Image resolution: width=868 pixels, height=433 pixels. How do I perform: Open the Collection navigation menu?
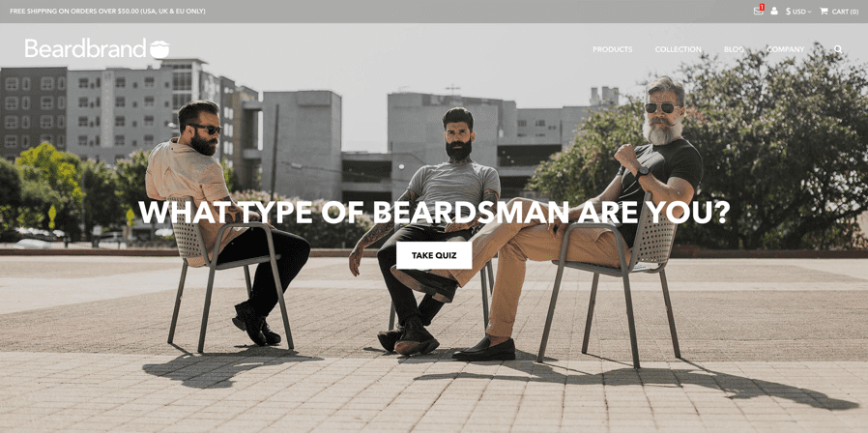(x=679, y=49)
